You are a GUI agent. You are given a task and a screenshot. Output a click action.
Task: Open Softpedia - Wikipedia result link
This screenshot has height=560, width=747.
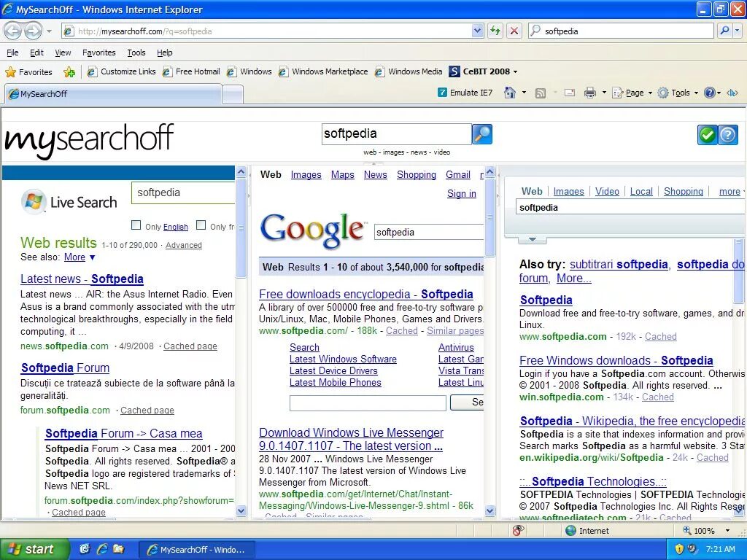632,421
